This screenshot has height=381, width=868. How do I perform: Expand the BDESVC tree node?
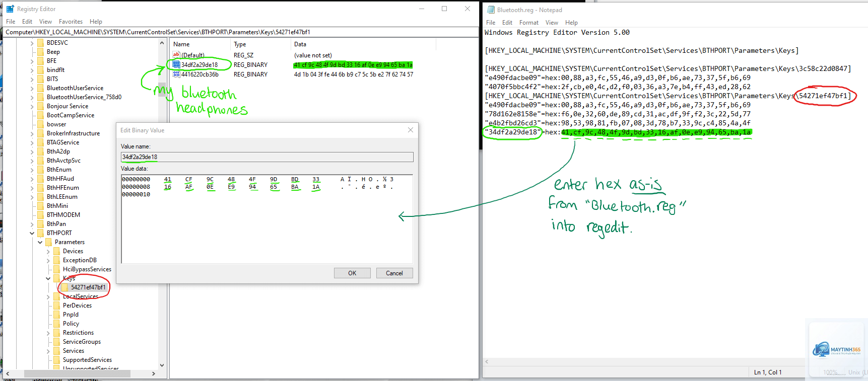click(x=32, y=43)
